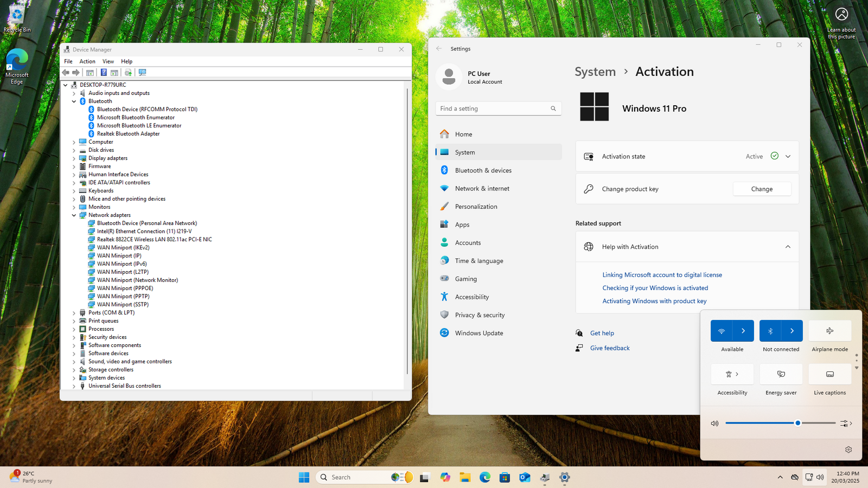This screenshot has width=868, height=488.
Task: Open Task View on the taskbar
Action: point(424,477)
